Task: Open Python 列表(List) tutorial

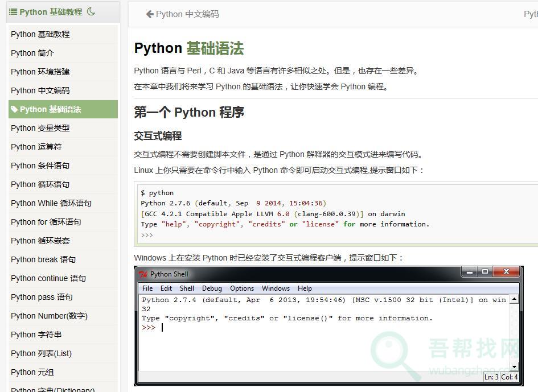Action: click(x=41, y=353)
